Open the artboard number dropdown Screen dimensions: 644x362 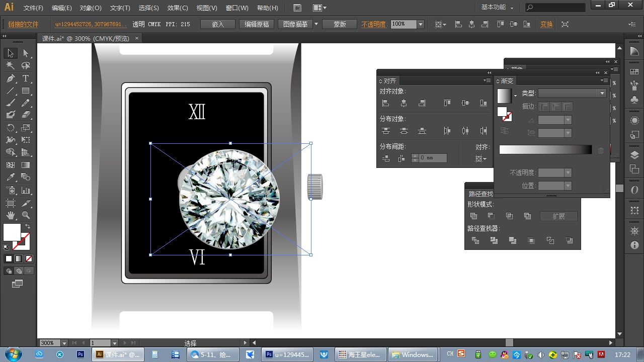(115, 343)
